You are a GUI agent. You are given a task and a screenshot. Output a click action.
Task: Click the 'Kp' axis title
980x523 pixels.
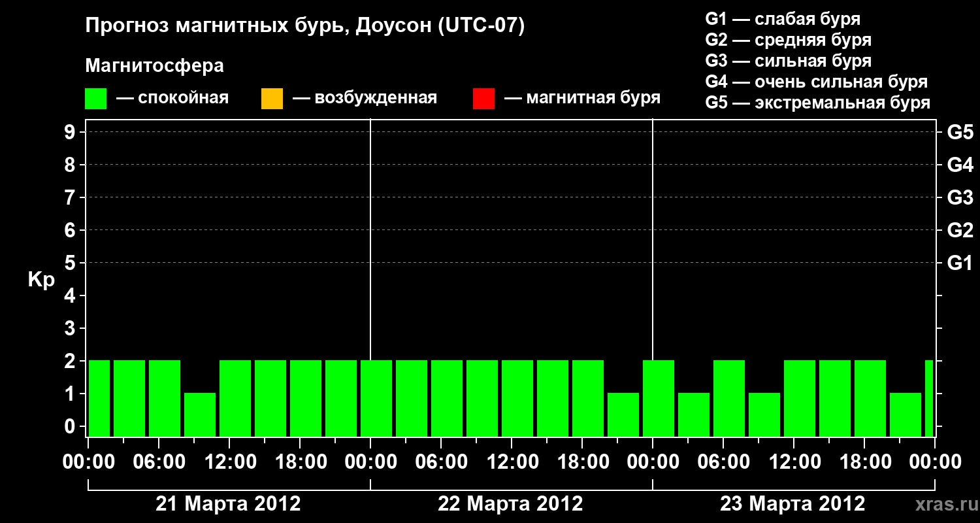click(41, 280)
